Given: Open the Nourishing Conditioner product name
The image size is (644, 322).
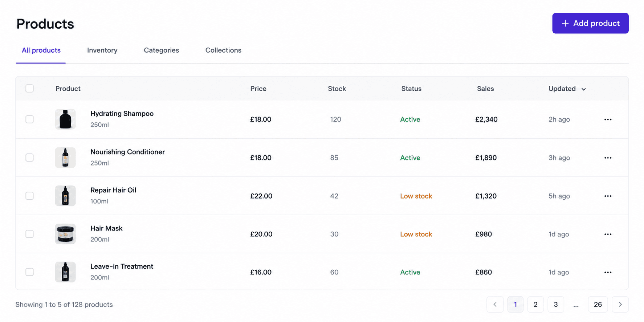Looking at the screenshot, I should [127, 152].
